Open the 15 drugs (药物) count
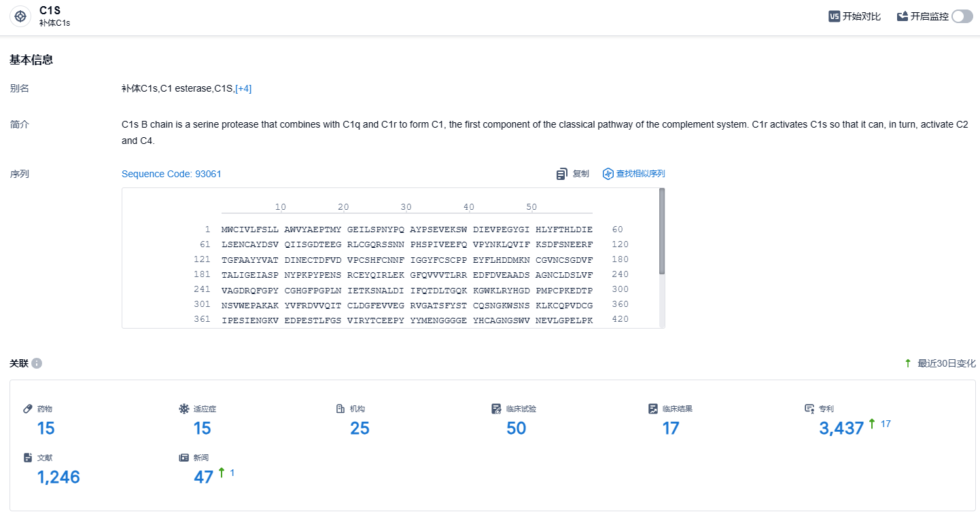980x514 pixels. click(46, 428)
